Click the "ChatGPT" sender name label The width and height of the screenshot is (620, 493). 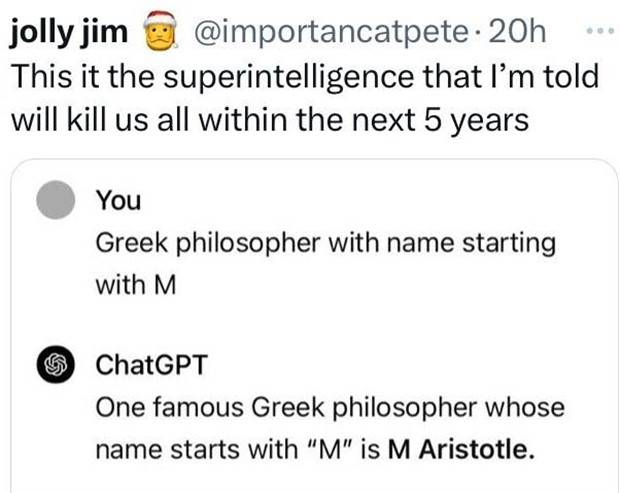(x=150, y=364)
